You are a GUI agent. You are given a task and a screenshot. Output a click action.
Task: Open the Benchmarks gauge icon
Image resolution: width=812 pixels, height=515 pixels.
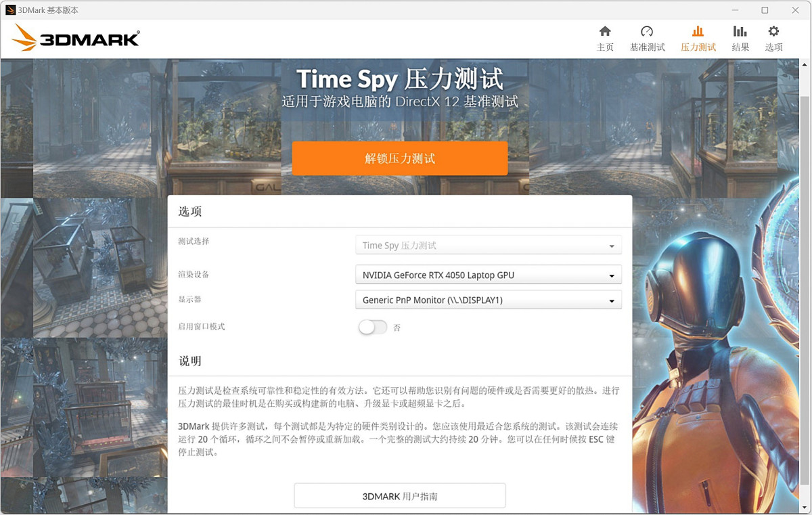click(647, 31)
